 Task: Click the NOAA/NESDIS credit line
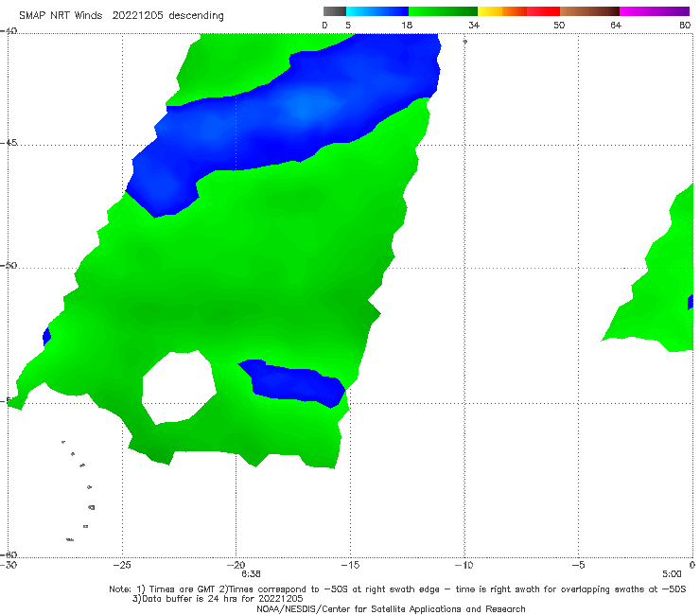391,609
